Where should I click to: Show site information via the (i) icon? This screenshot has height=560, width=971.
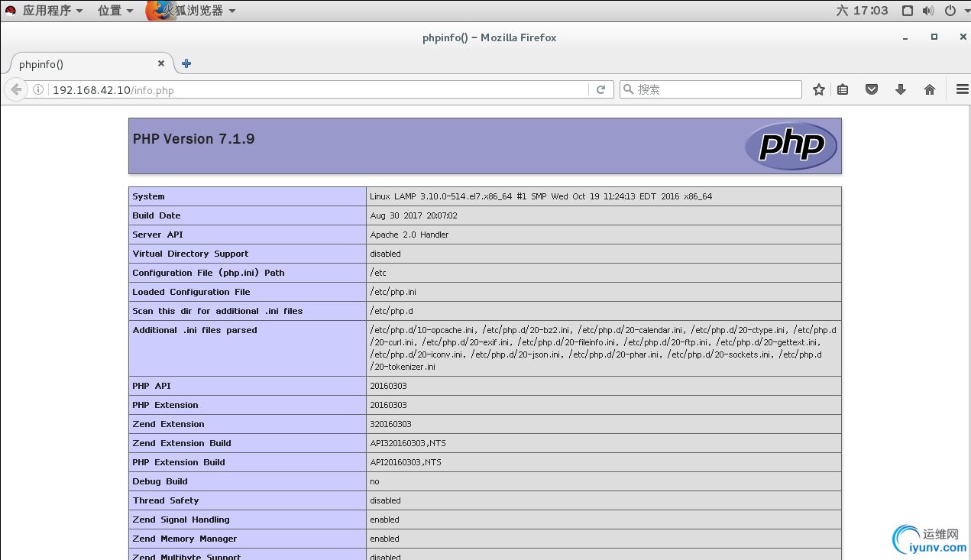coord(38,89)
